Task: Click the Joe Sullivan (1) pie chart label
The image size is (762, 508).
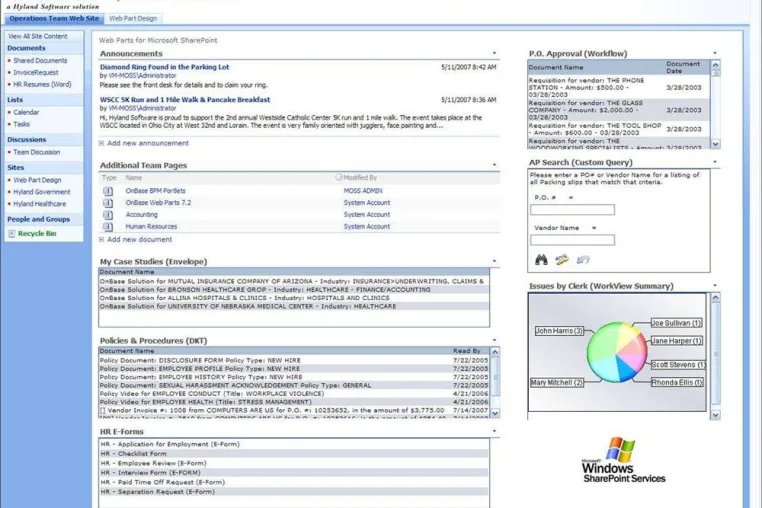Action: [x=676, y=323]
